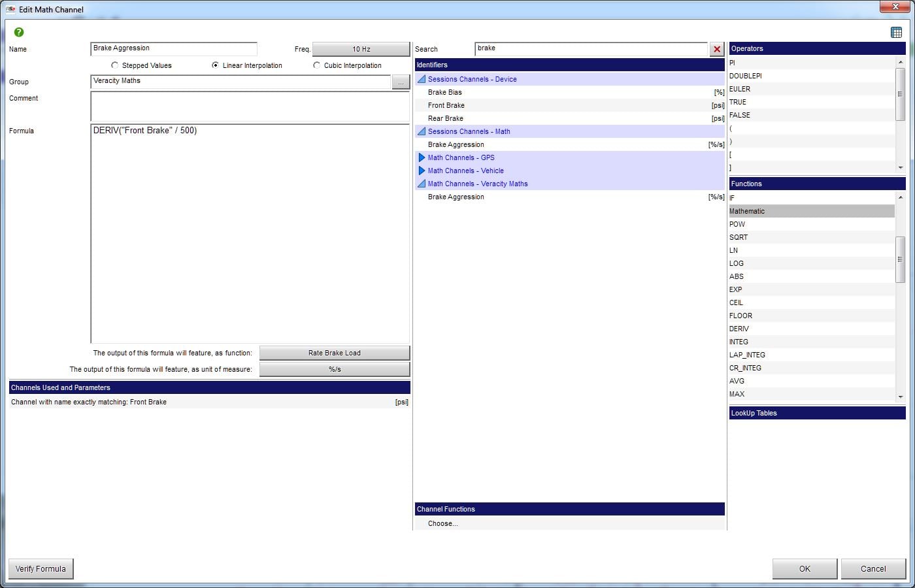Screen dimensions: 915x588
Task: Open the table grid icon at top right
Action: coord(896,33)
